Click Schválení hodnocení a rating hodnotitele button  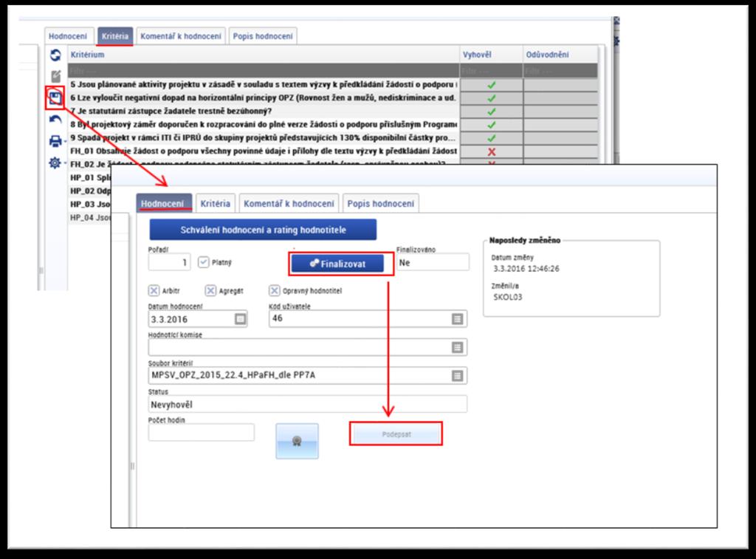[263, 230]
